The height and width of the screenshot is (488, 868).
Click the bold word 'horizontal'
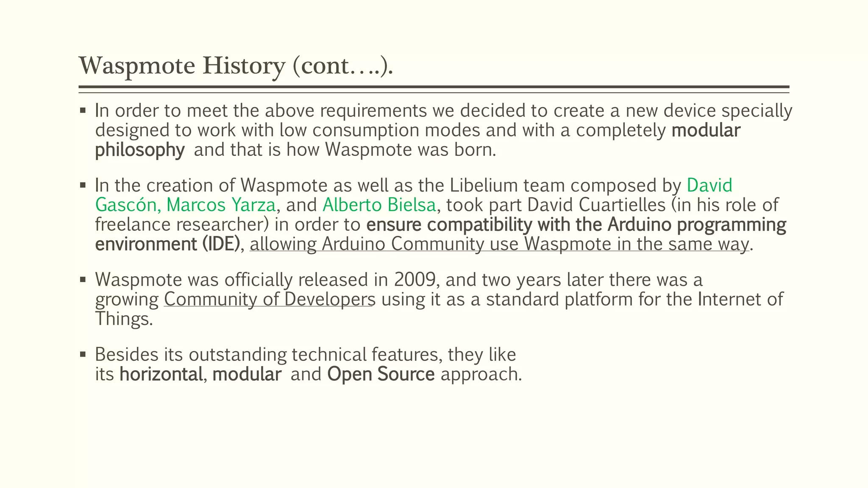click(161, 374)
